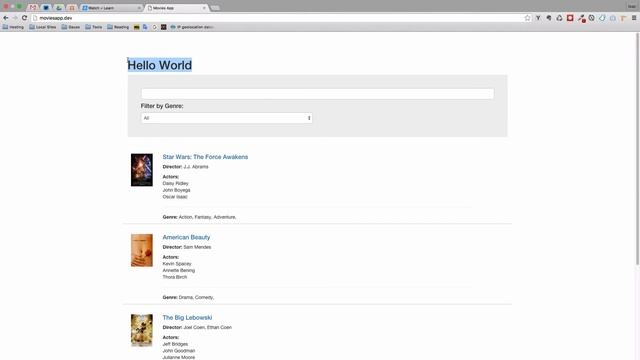The image size is (640, 360).
Task: Click the American Beauty poster thumbnail
Action: tap(142, 250)
